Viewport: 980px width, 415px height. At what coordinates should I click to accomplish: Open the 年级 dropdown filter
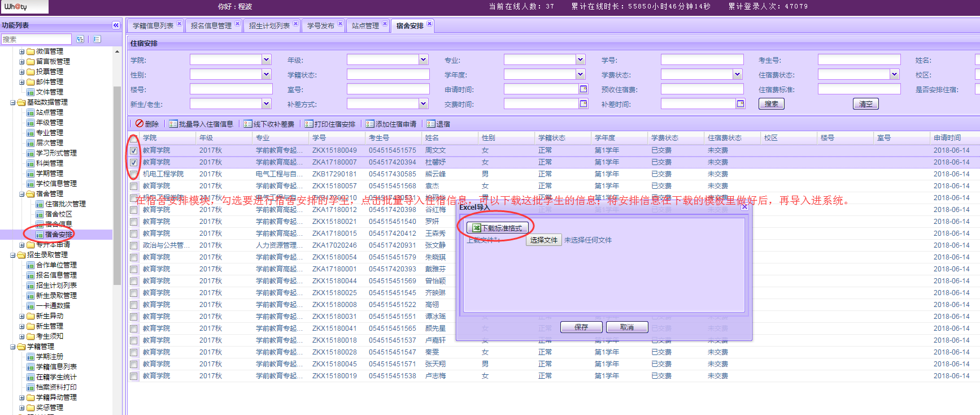pos(423,59)
